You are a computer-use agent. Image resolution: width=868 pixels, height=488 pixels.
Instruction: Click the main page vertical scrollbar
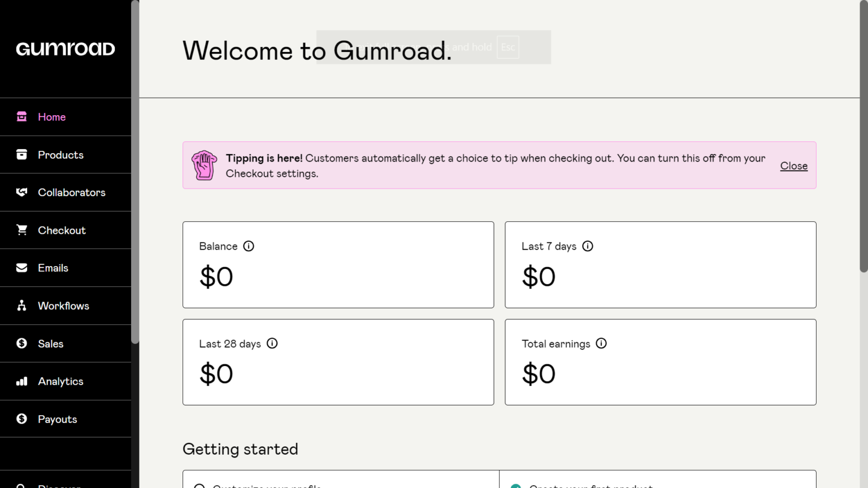coord(863,136)
